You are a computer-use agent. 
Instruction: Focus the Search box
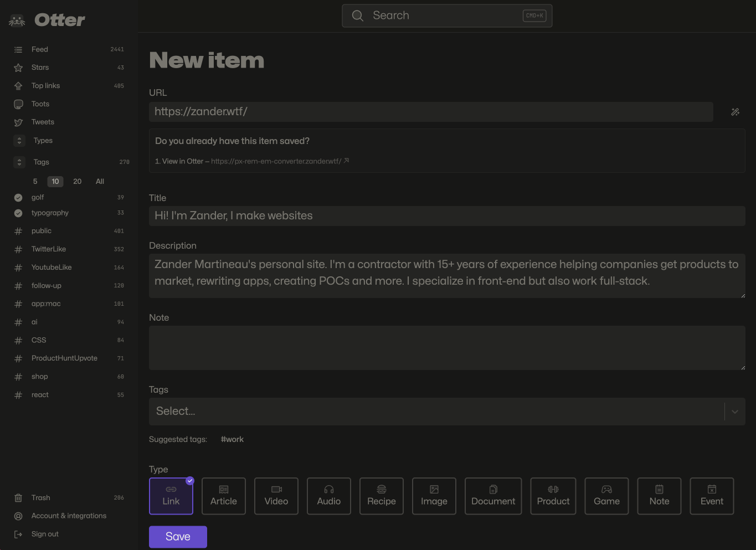(447, 16)
